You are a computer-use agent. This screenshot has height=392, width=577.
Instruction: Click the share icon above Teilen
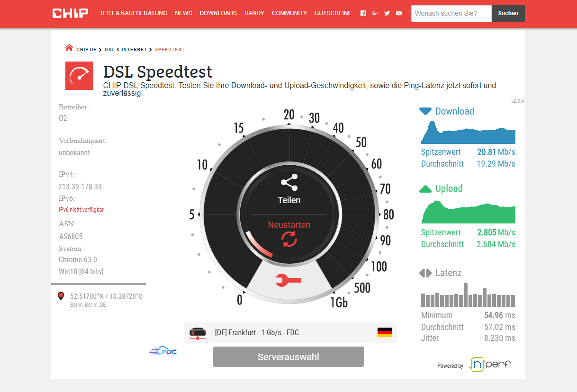point(289,182)
